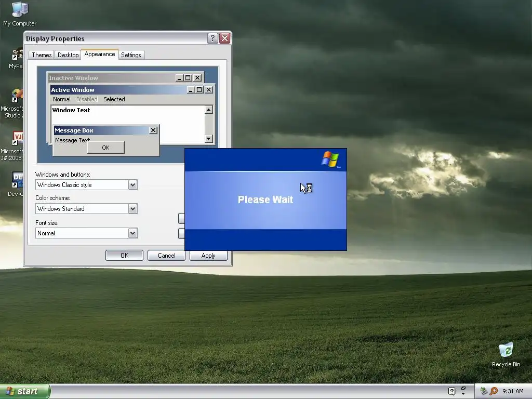Click the Safely Remove Hardware tray icon
The height and width of the screenshot is (399, 532).
[484, 392]
